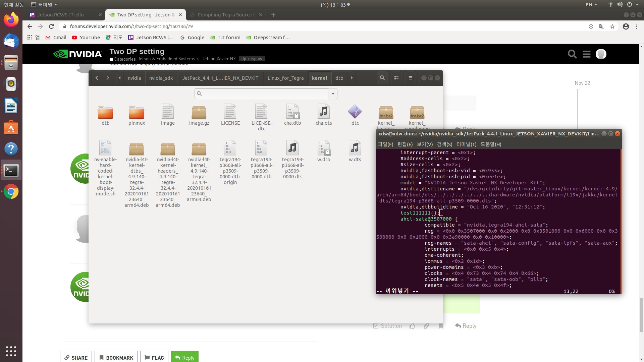Open Chrome translate page icon
The width and height of the screenshot is (644, 362).
602,26
